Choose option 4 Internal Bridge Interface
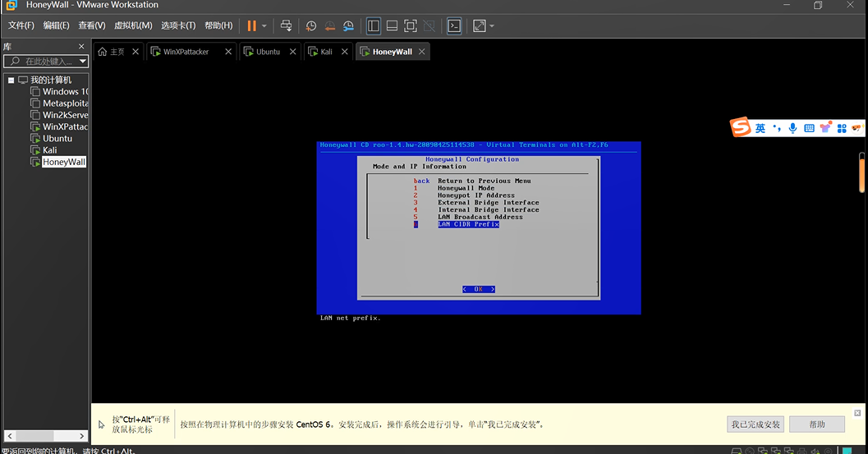The width and height of the screenshot is (868, 454). [x=476, y=210]
